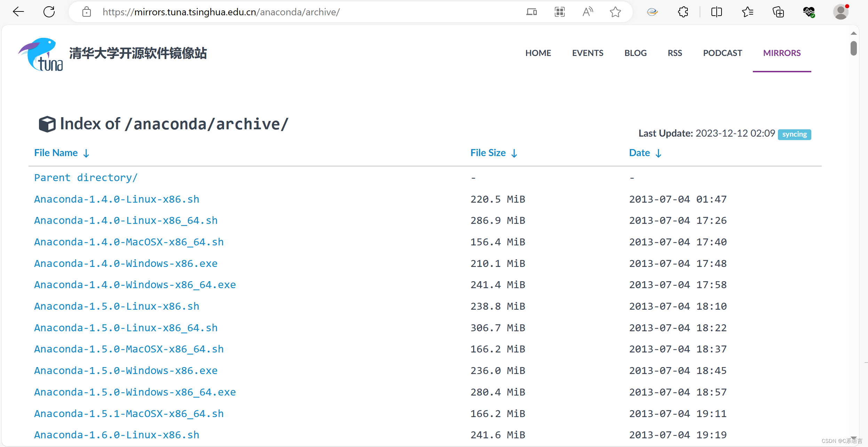
Task: Open Parent directory/ link
Action: click(x=86, y=178)
